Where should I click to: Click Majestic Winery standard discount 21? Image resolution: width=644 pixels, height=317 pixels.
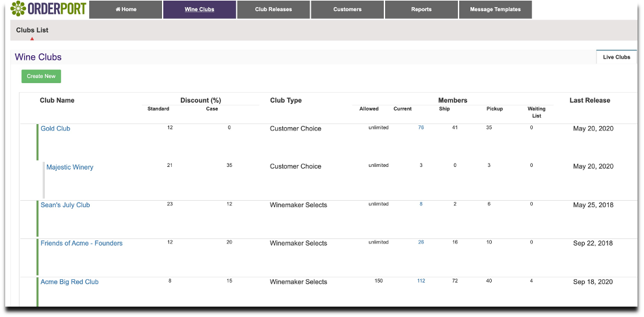click(170, 165)
